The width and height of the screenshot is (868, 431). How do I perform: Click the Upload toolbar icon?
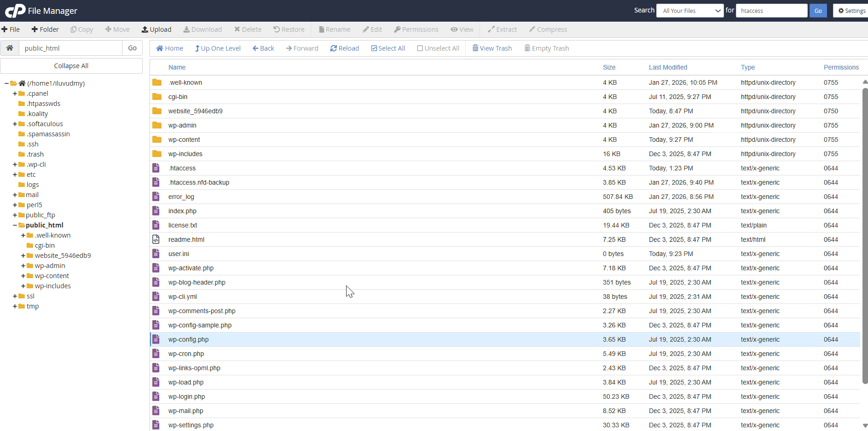156,29
